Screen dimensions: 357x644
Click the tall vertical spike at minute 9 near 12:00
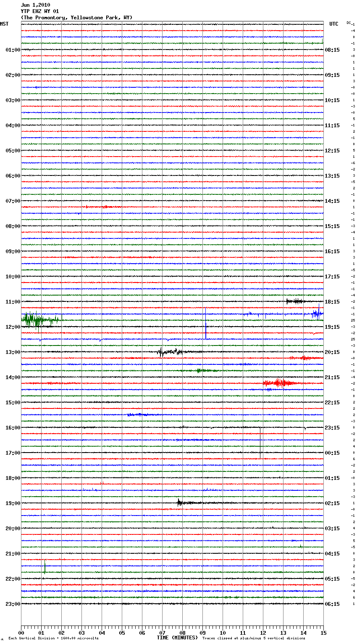[x=206, y=323]
